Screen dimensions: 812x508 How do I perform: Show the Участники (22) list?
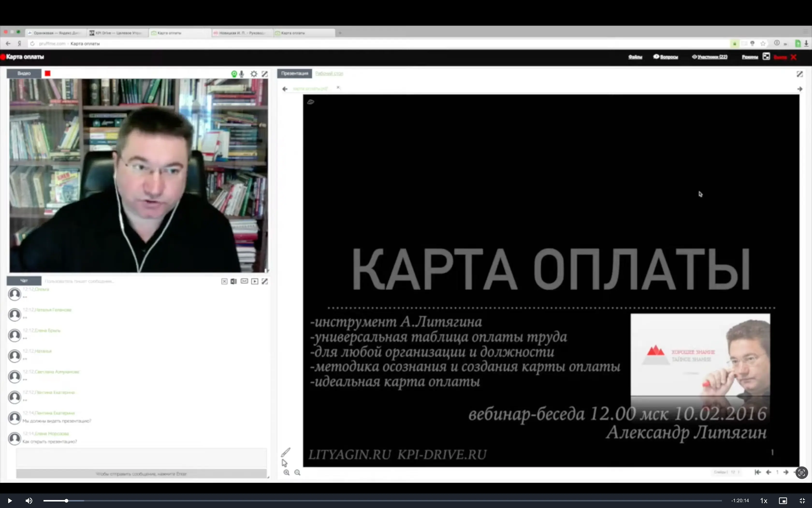710,57
